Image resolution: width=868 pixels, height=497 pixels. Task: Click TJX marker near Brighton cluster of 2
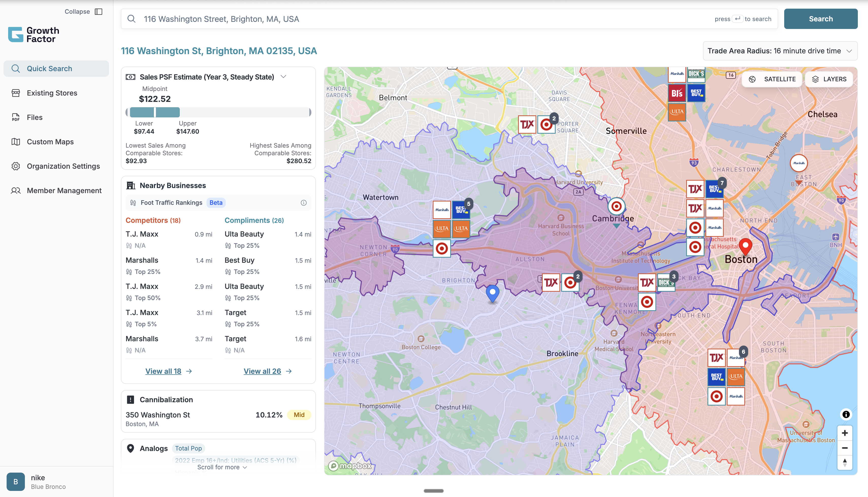tap(551, 283)
